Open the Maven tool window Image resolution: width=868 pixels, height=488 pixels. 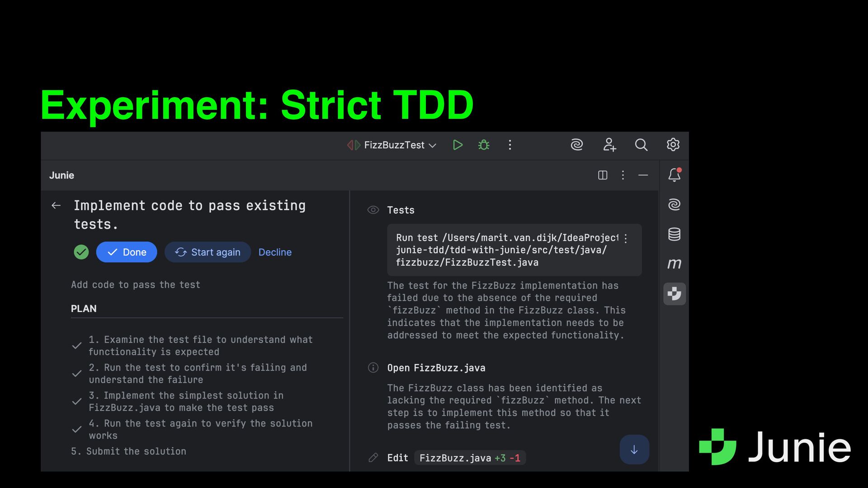click(x=674, y=263)
